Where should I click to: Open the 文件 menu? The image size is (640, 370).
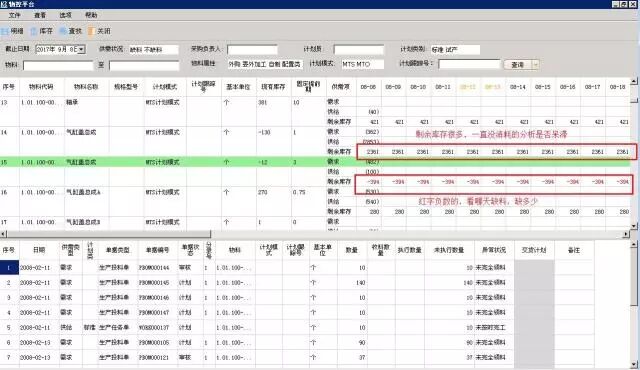[14, 15]
